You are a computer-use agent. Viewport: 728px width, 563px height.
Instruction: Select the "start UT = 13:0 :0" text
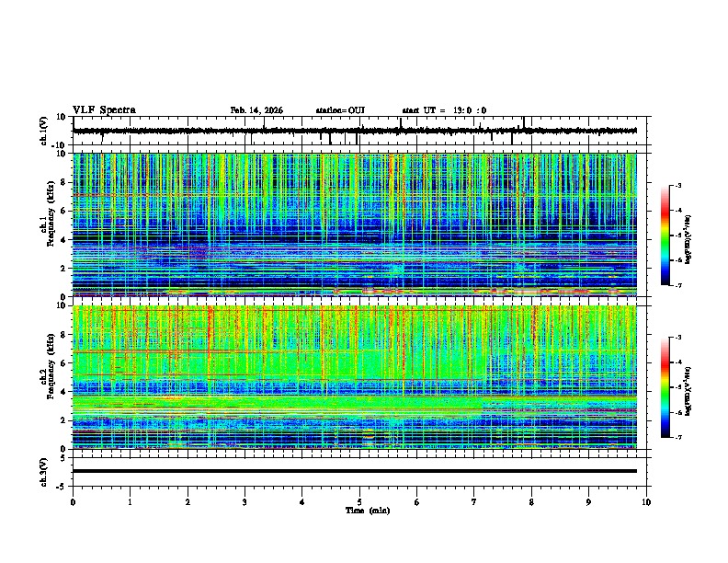coord(444,110)
